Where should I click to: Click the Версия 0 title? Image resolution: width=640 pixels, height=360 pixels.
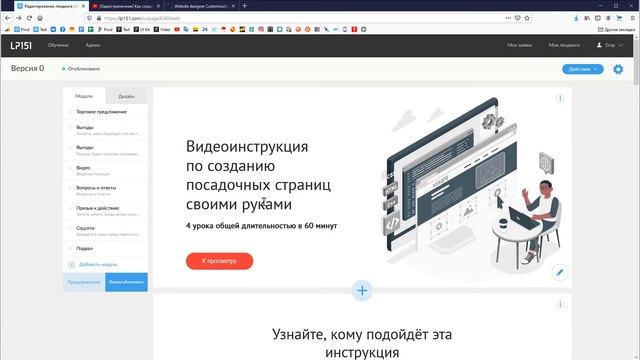(27, 69)
